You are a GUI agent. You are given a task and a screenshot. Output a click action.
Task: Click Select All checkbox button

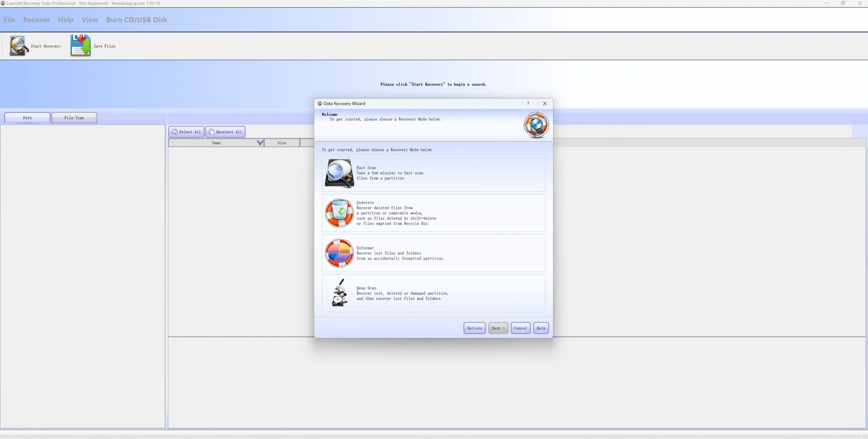coord(186,132)
